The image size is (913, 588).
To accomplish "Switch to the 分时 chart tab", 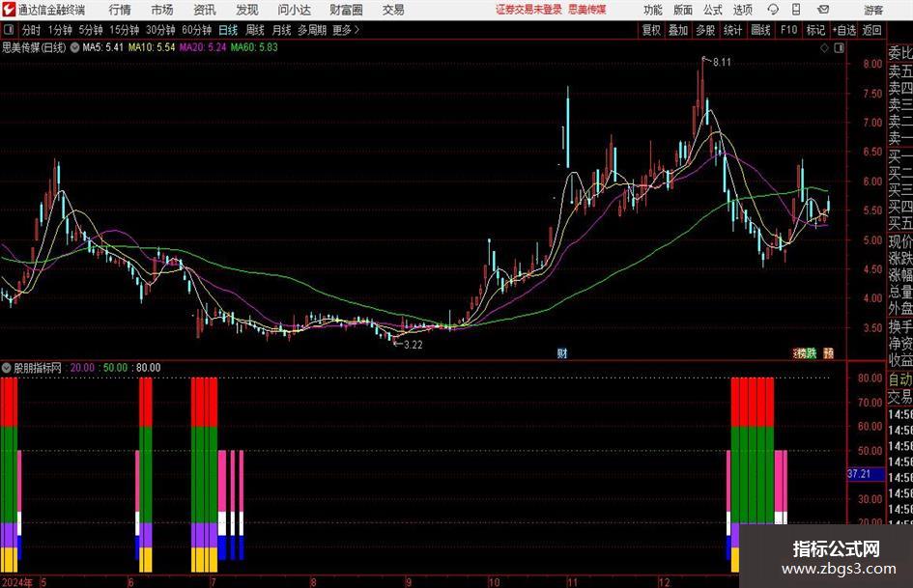I will tap(32, 30).
